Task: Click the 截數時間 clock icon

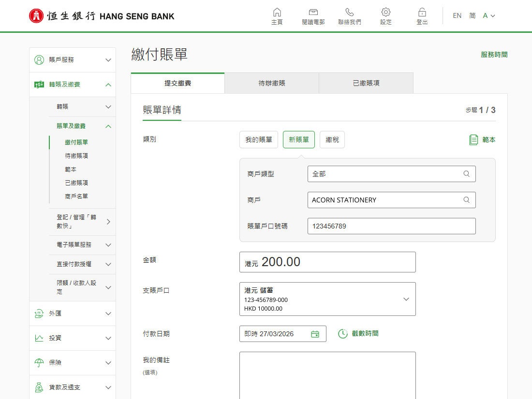Action: (343, 334)
